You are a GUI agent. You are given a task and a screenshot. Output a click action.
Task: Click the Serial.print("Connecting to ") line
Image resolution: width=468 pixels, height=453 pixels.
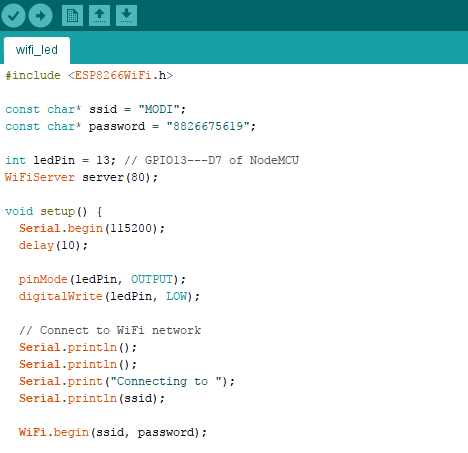click(127, 381)
